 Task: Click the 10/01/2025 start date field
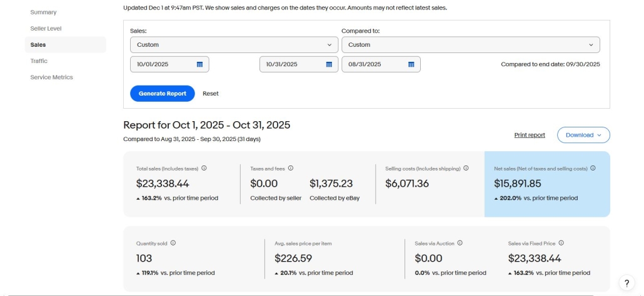161,64
